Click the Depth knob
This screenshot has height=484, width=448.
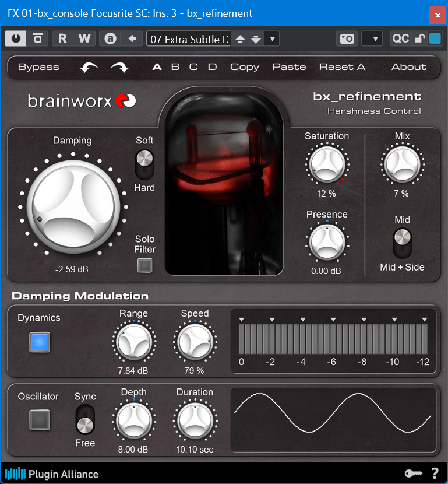(x=134, y=420)
